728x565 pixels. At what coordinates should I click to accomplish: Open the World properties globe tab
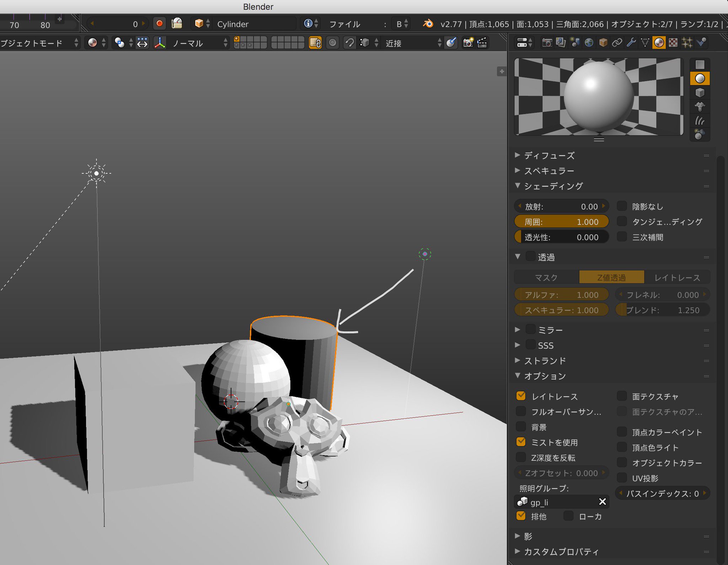point(589,43)
